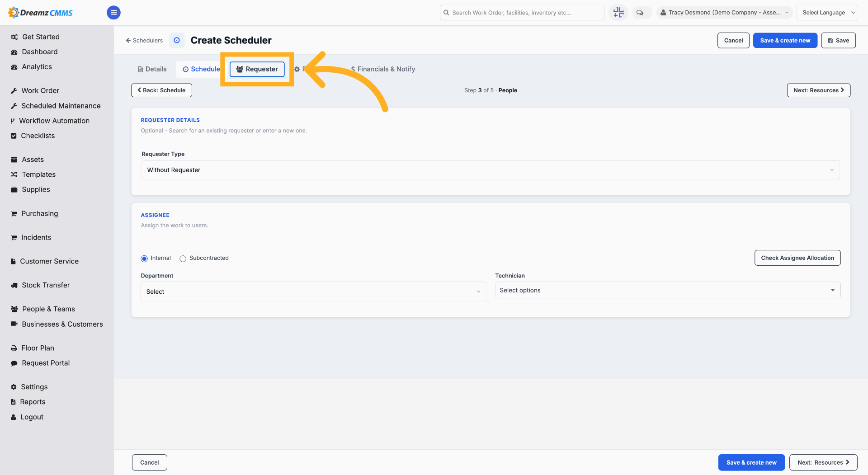Click Logout in sidebar

click(27, 417)
